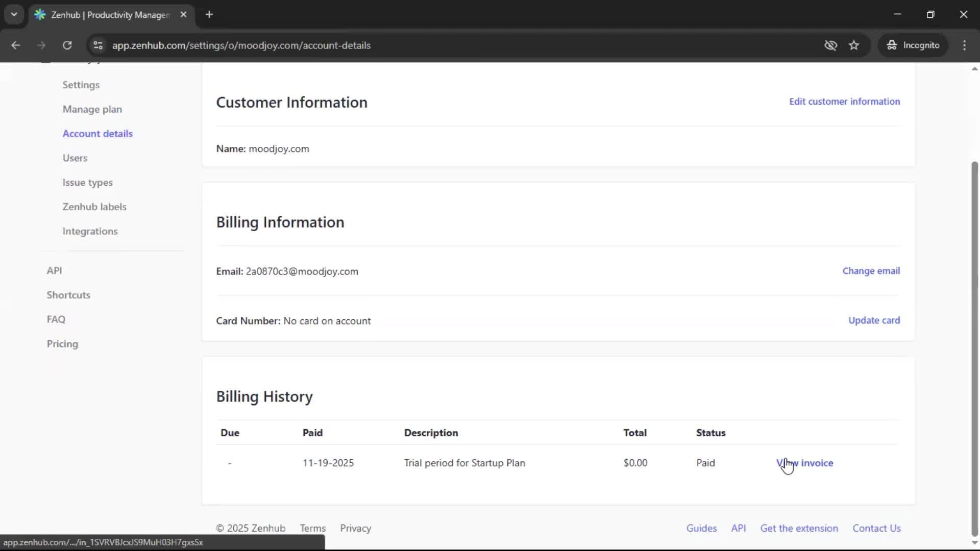This screenshot has width=980, height=551.
Task: Select Account details in the sidebar
Action: pos(97,133)
